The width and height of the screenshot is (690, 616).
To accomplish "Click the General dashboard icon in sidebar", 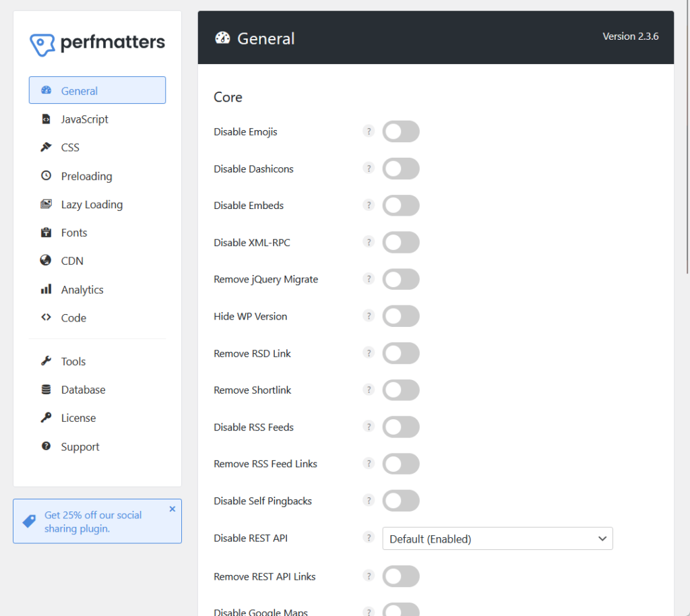I will pos(46,90).
